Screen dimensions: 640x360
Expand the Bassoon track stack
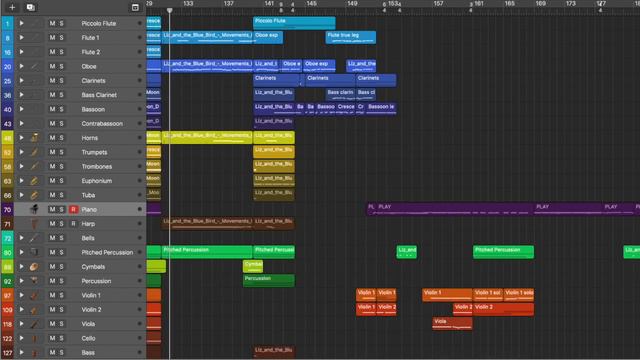[x=21, y=109]
